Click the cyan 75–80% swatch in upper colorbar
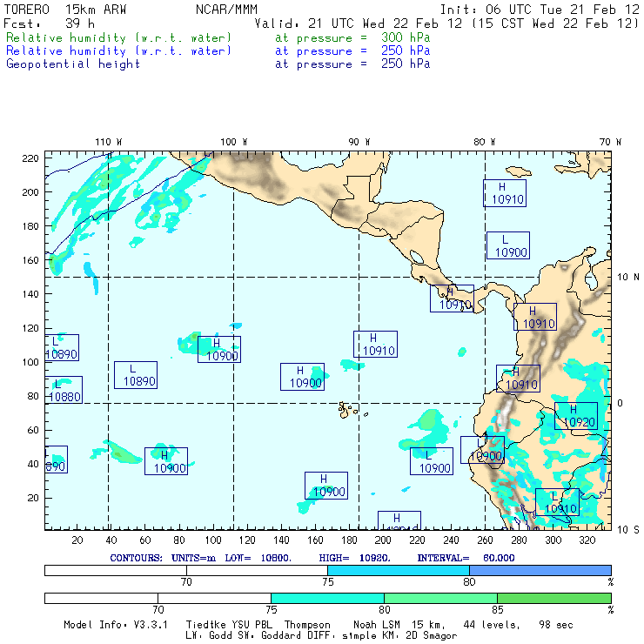 point(399,570)
